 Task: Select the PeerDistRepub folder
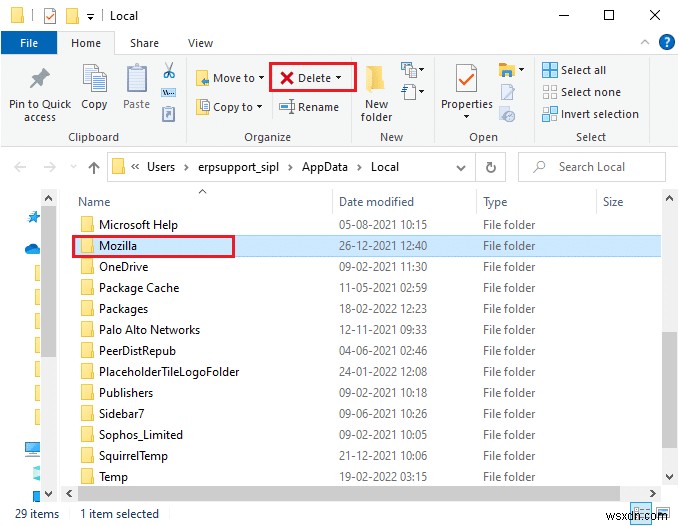(368, 351)
